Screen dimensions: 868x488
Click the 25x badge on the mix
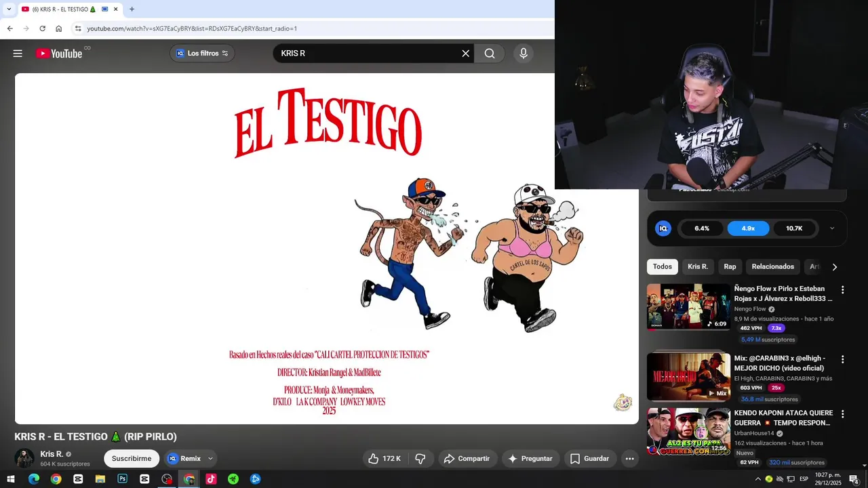coord(776,388)
